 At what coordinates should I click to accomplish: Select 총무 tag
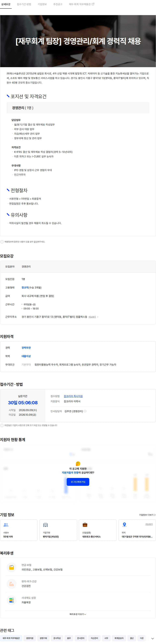coord(69,638)
